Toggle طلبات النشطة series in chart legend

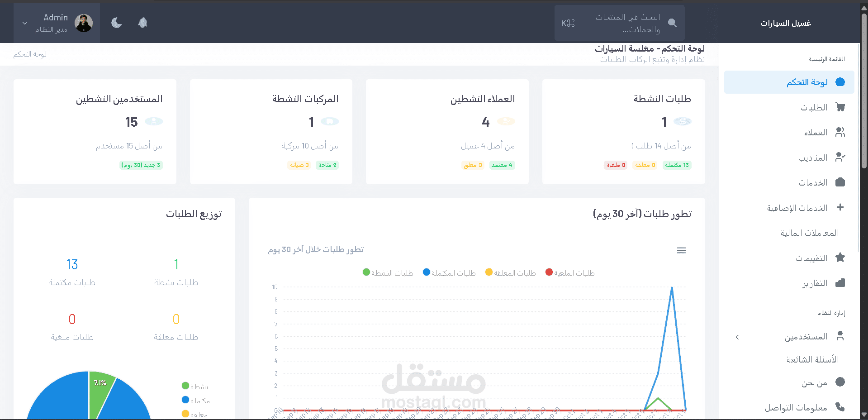(x=388, y=273)
